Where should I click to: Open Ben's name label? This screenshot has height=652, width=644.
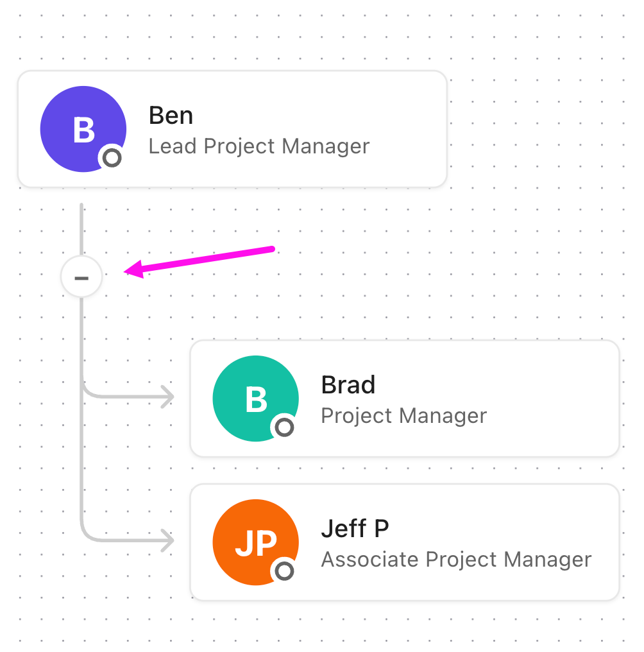coord(171,115)
